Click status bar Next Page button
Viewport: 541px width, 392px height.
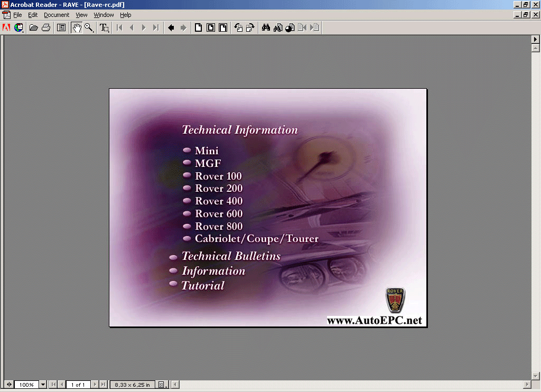95,385
